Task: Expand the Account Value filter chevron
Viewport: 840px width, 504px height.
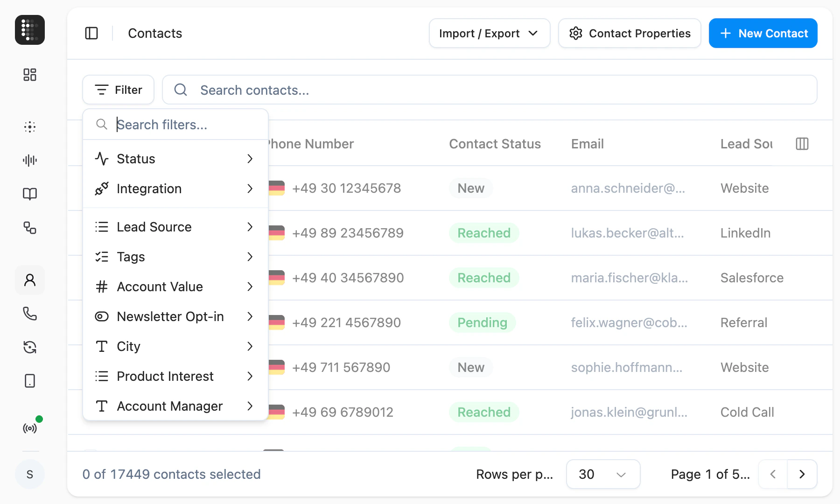Action: click(250, 287)
